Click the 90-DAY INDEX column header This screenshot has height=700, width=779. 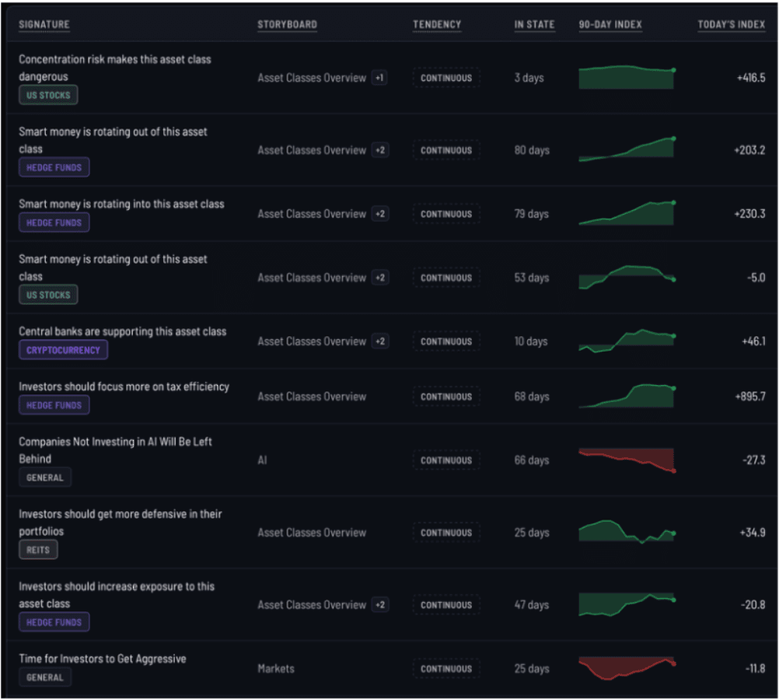tap(610, 24)
